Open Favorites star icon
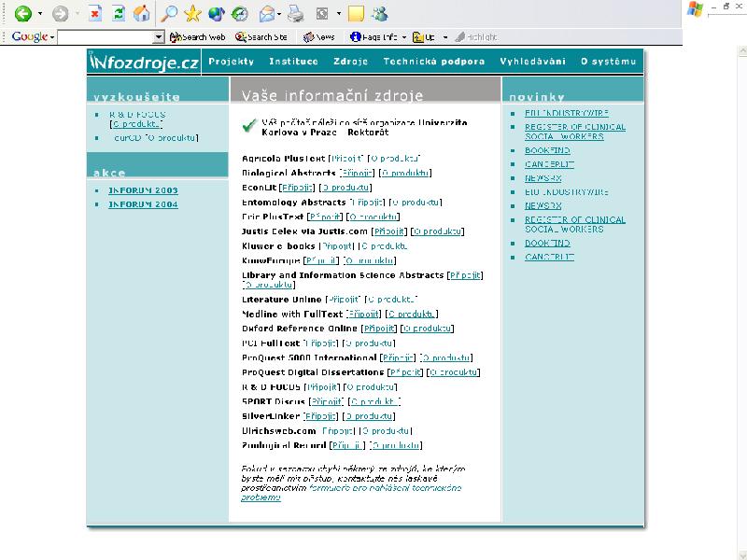Screen dimensions: 747x560 pyautogui.click(x=193, y=14)
